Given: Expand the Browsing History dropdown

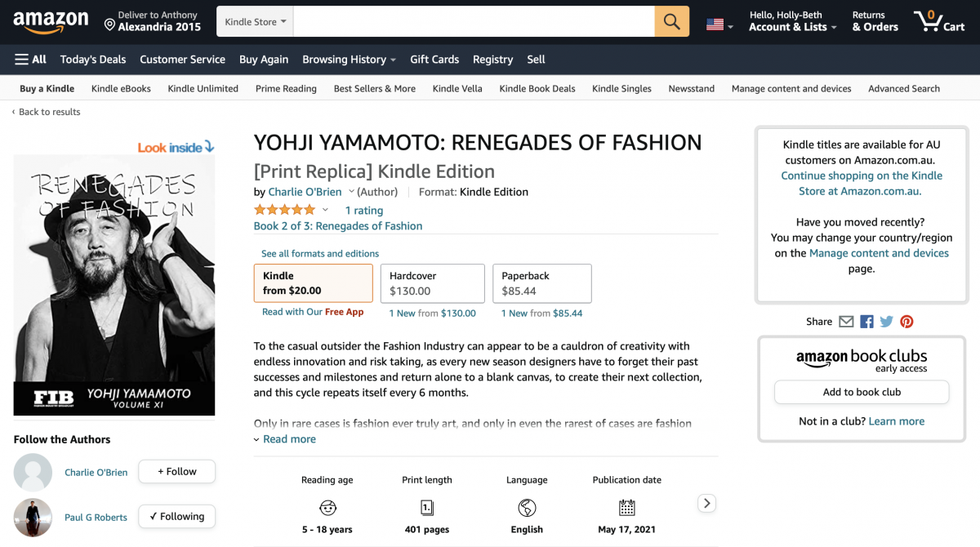Looking at the screenshot, I should (349, 60).
